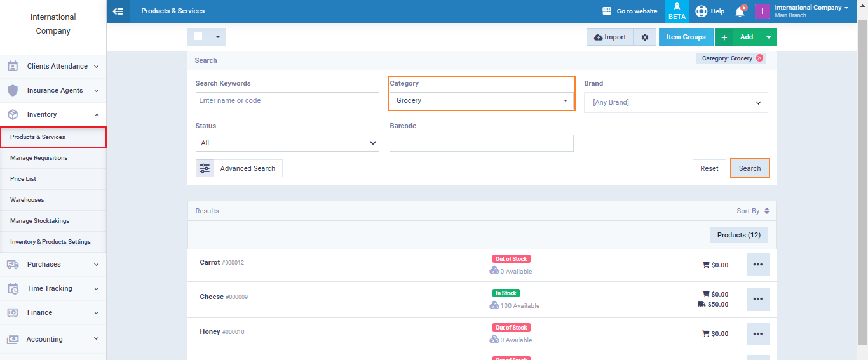The image size is (868, 360).
Task: Open the Help lifebuoy icon
Action: click(x=701, y=11)
